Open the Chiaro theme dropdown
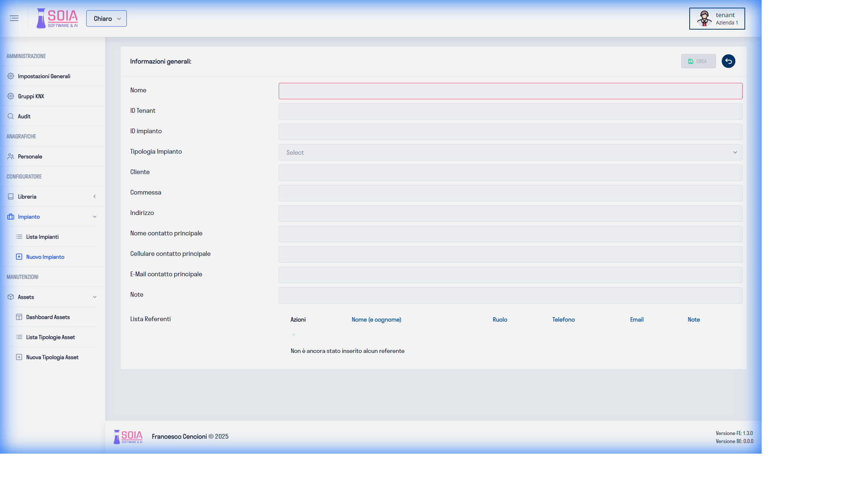Image resolution: width=846 pixels, height=504 pixels. pyautogui.click(x=106, y=19)
